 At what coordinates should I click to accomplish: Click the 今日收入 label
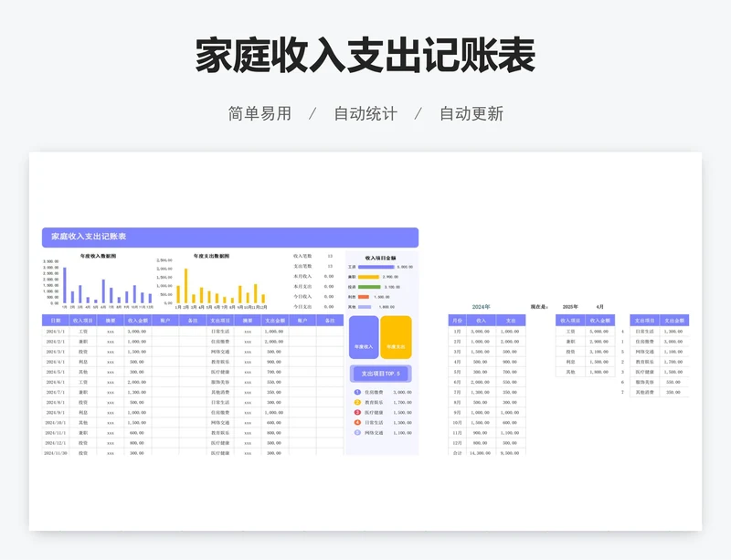pyautogui.click(x=302, y=297)
